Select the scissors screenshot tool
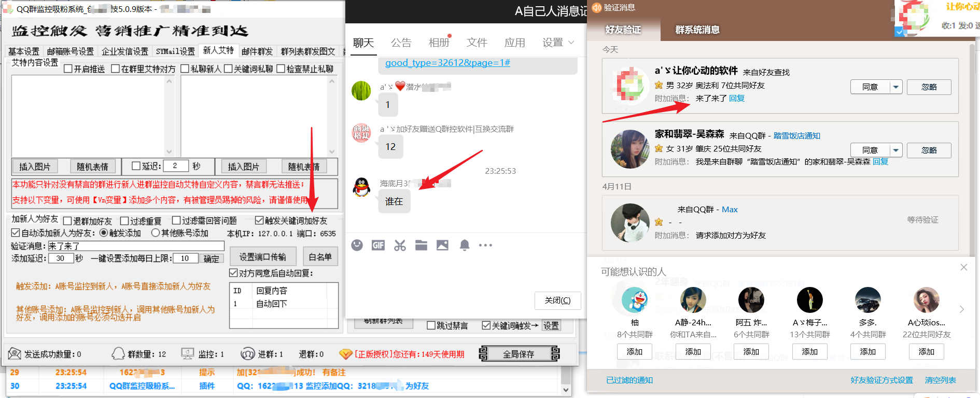The height and width of the screenshot is (398, 980). click(x=400, y=245)
